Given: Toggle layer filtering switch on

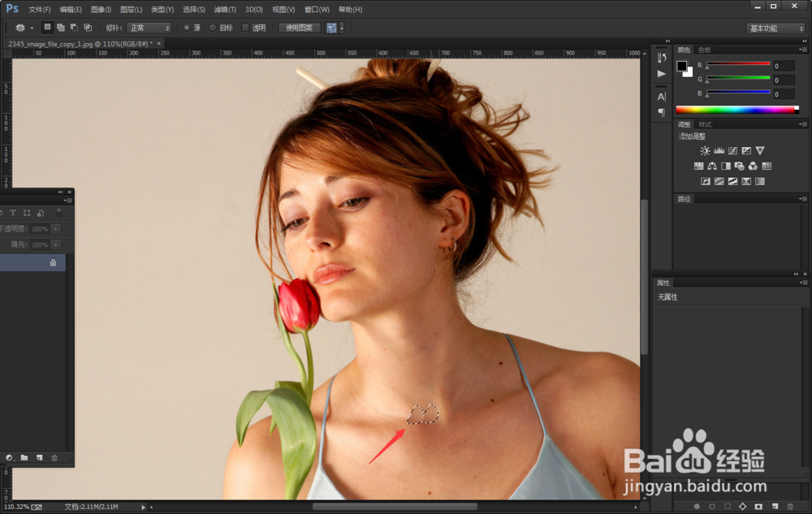Looking at the screenshot, I should (x=58, y=213).
